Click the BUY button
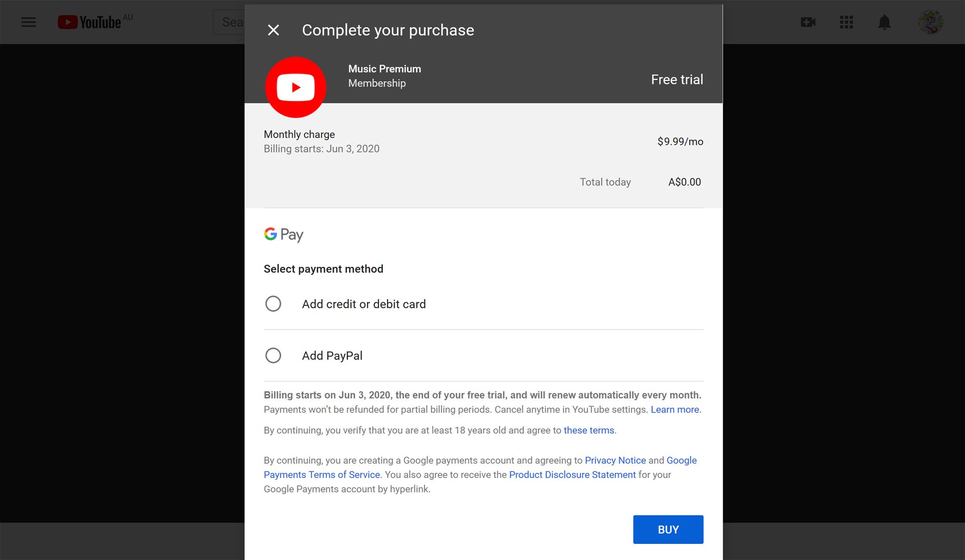 [668, 529]
